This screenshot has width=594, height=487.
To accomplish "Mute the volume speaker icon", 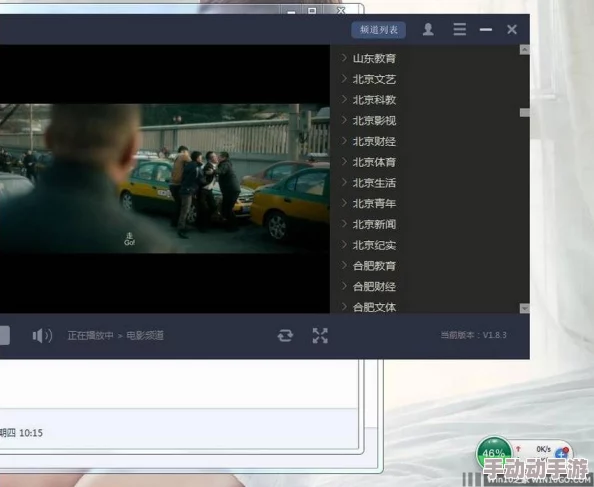I will (x=42, y=336).
